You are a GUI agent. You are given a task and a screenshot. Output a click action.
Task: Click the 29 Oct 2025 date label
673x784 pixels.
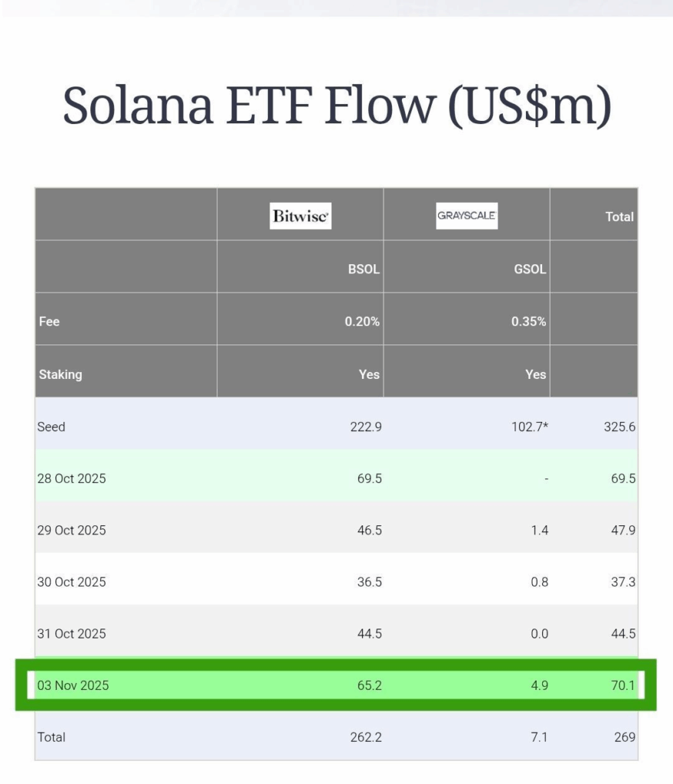tap(71, 530)
